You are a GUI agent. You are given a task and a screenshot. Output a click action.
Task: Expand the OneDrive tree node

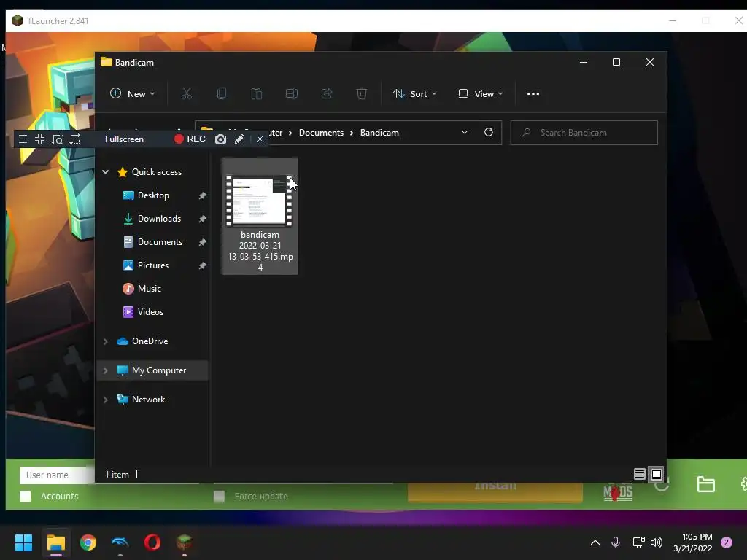[x=105, y=341]
